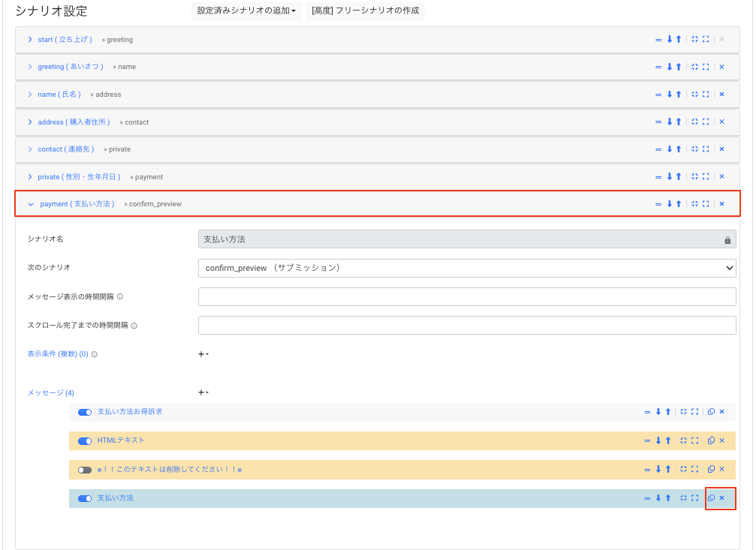This screenshot has width=756, height=550.
Task: Info icon next to メッセージ表示の時間間隔
Action: tap(120, 296)
